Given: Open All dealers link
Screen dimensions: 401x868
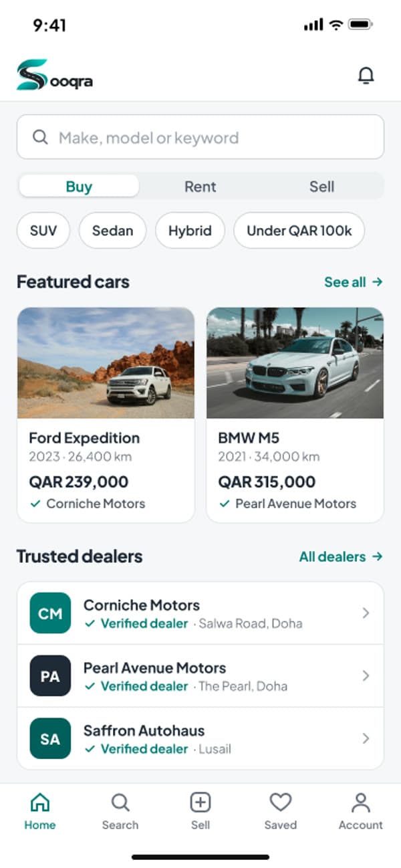Looking at the screenshot, I should (x=341, y=556).
